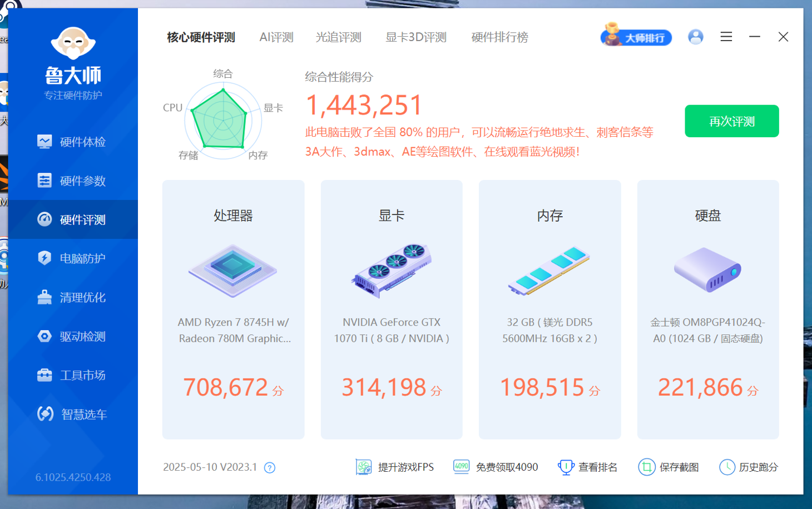Click version number 6.1025.4250.428
Image resolution: width=812 pixels, height=509 pixels.
(x=73, y=477)
